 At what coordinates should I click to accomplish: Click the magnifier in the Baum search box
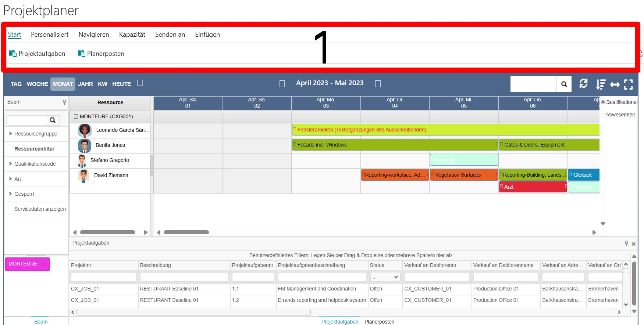[x=53, y=120]
